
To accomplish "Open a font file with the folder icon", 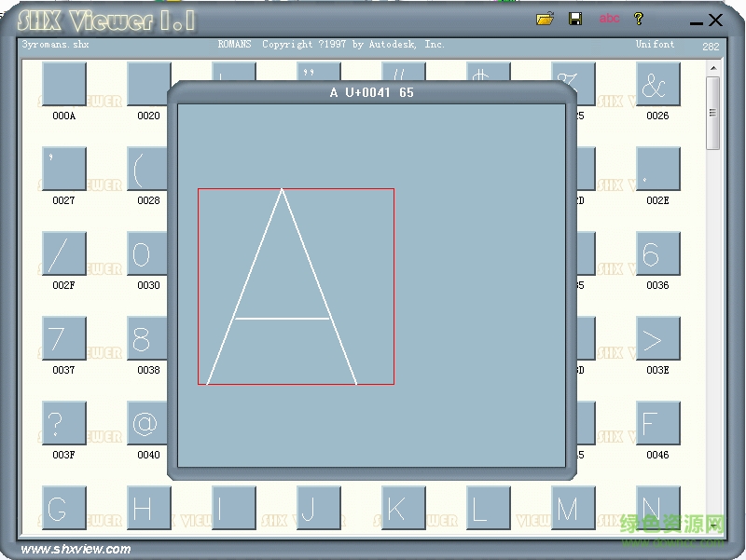I will click(546, 19).
